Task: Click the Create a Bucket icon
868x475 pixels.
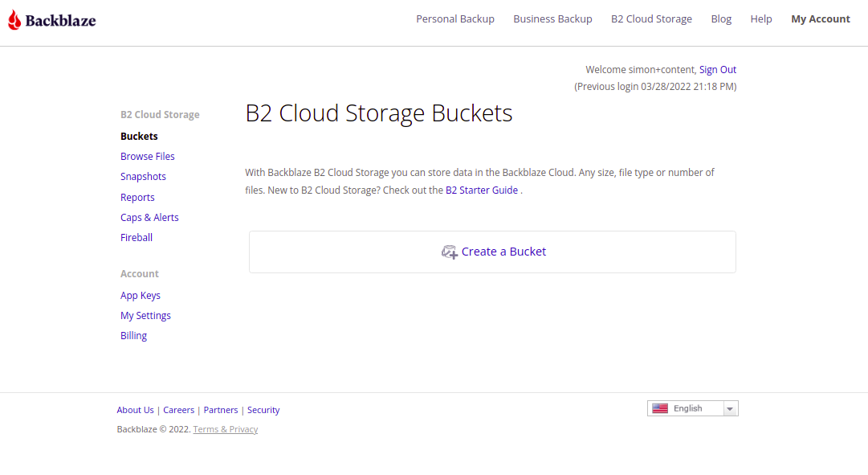Action: [x=450, y=252]
